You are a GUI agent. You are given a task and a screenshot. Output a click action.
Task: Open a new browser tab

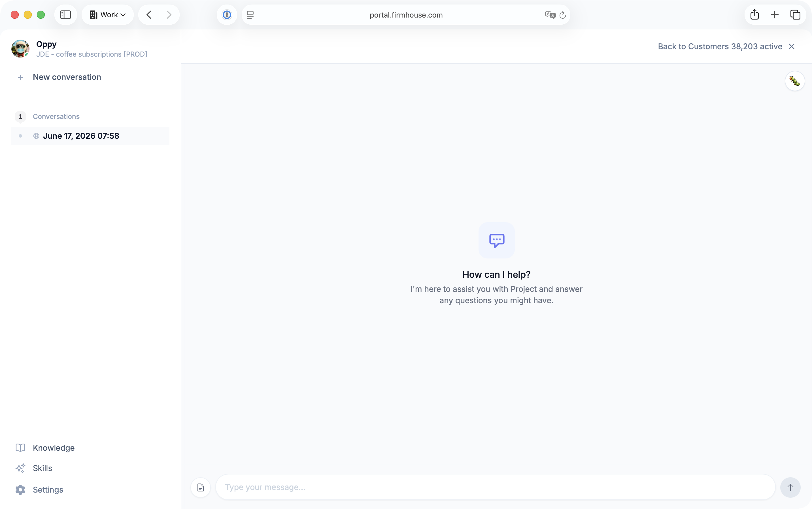775,15
